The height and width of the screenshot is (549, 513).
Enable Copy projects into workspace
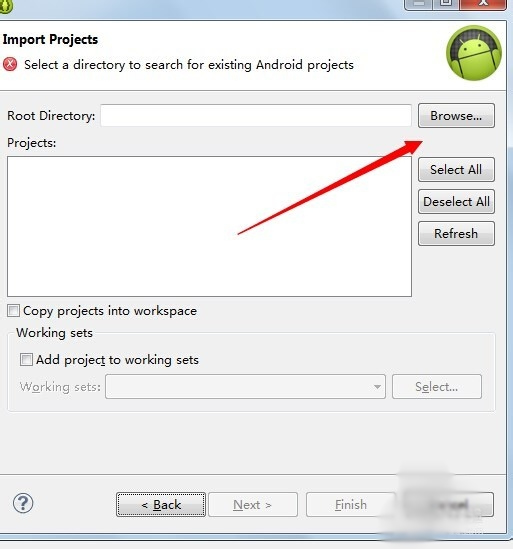coord(13,311)
